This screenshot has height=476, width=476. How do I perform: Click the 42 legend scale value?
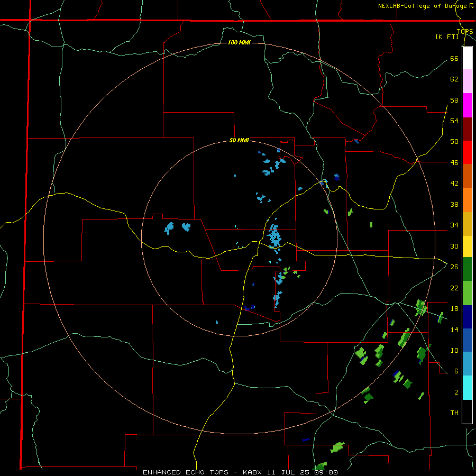454,183
